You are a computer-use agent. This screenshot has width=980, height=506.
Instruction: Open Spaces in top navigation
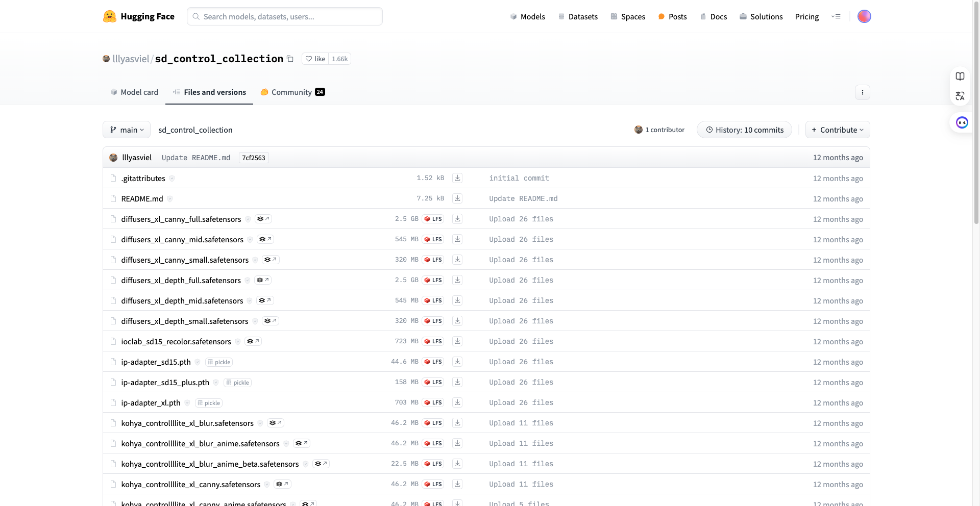point(628,16)
